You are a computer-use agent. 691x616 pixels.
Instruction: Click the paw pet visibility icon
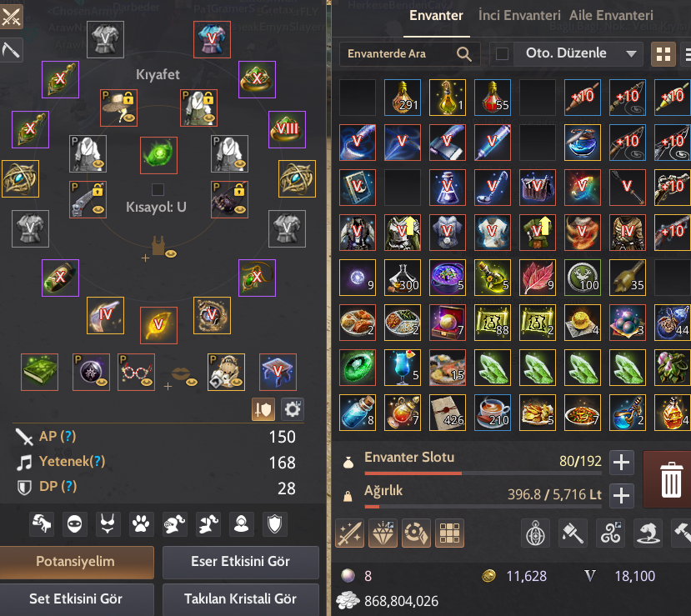click(141, 524)
